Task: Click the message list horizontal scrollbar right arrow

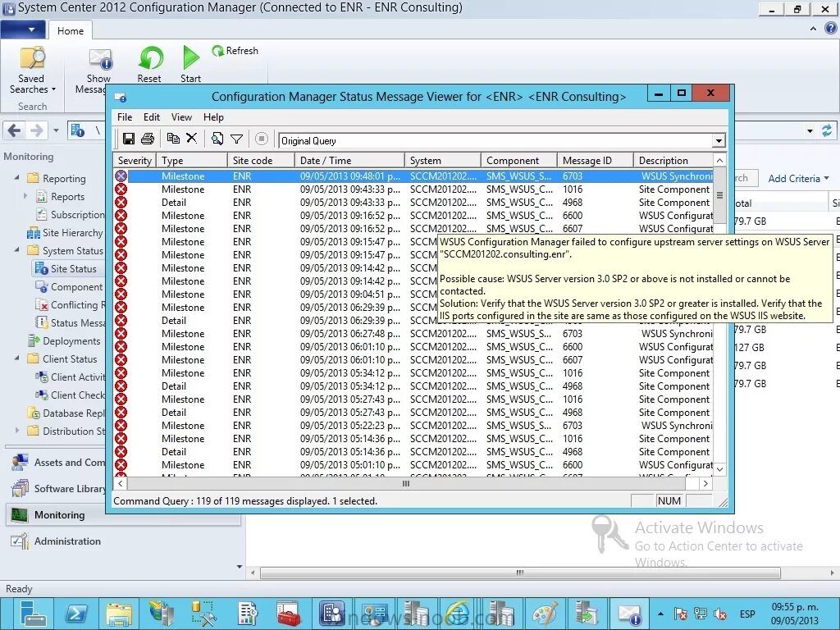Action: 706,484
